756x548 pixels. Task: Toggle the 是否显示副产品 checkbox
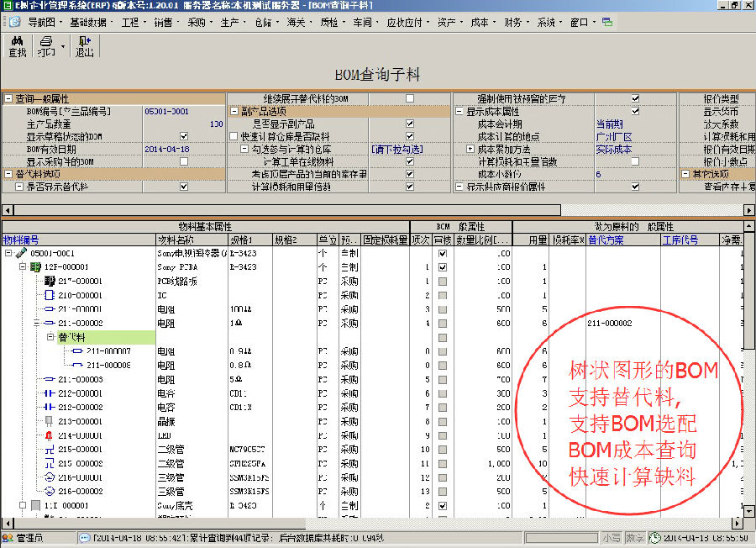(x=409, y=122)
